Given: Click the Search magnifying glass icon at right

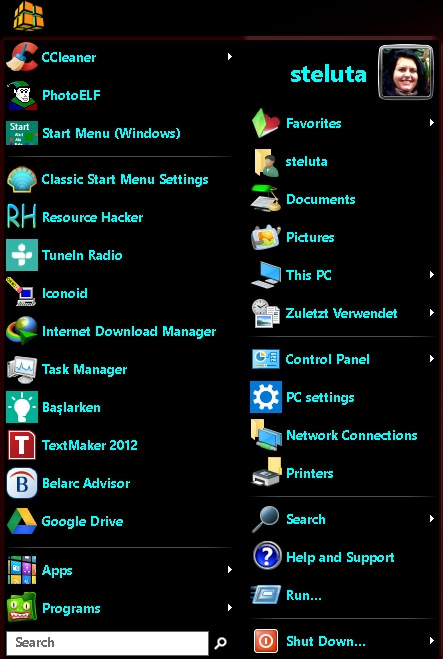Looking at the screenshot, I should (266, 519).
